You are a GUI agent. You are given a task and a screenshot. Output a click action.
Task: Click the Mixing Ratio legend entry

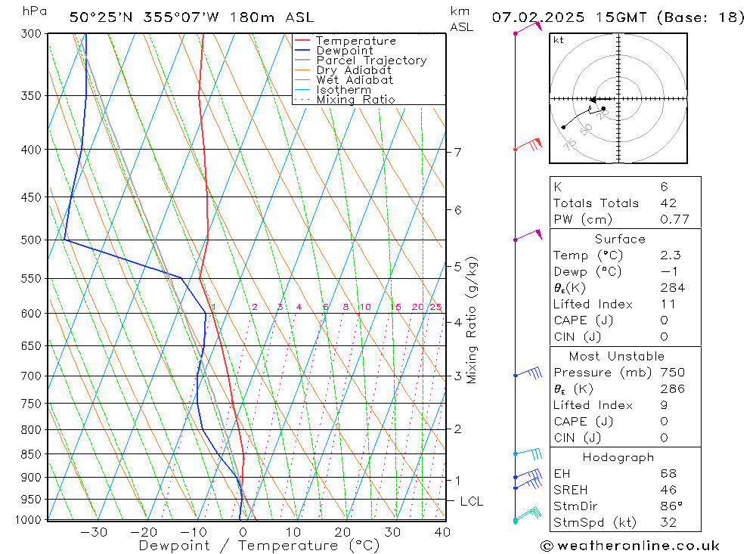(356, 100)
